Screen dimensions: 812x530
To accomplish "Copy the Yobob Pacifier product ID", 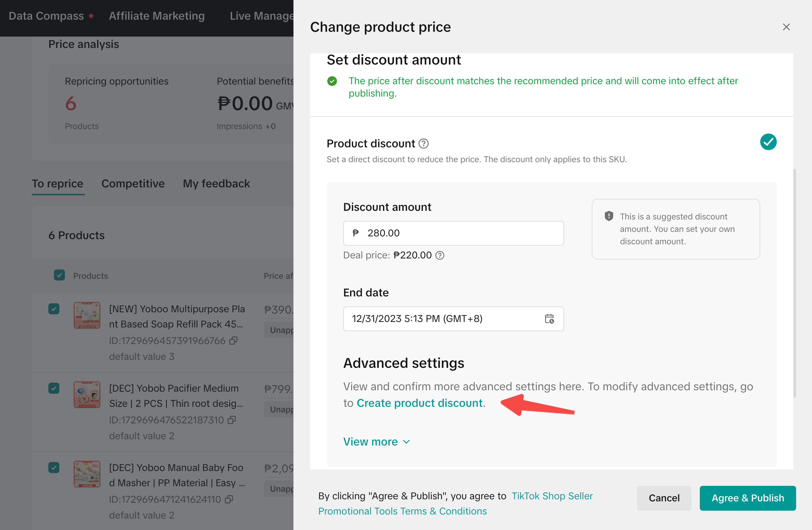I will pos(232,420).
